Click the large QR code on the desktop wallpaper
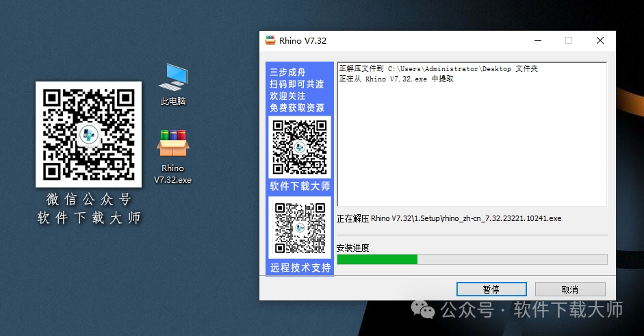The width and height of the screenshot is (644, 336). point(89,134)
